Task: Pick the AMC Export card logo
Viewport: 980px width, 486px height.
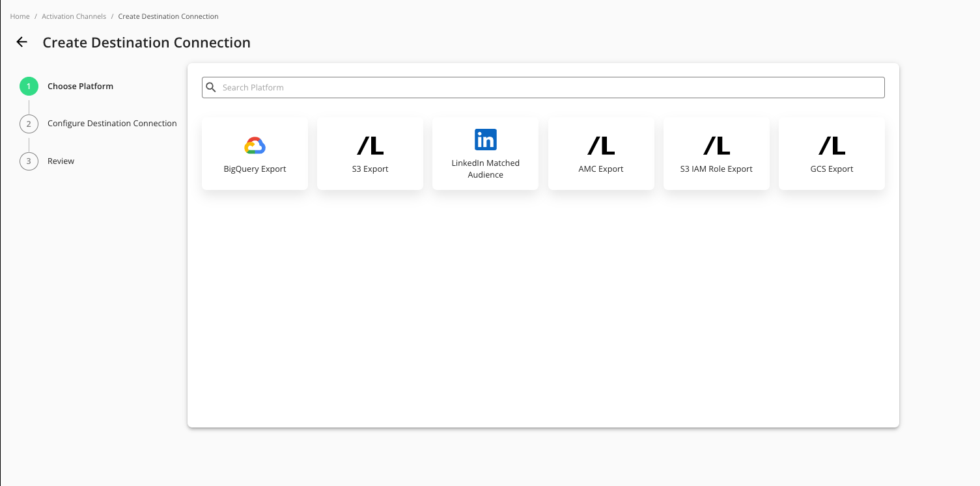Action: tap(601, 146)
